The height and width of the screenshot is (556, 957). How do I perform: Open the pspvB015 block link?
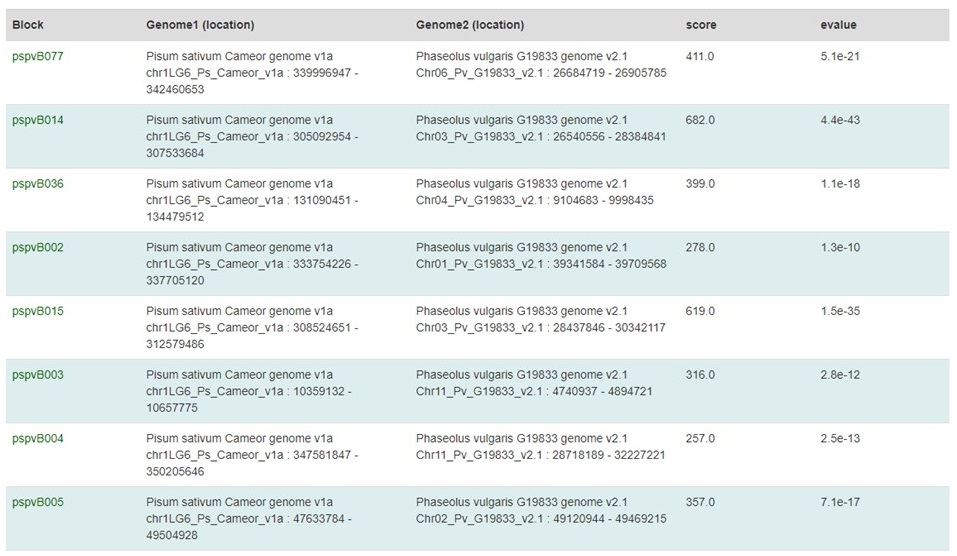coord(38,311)
